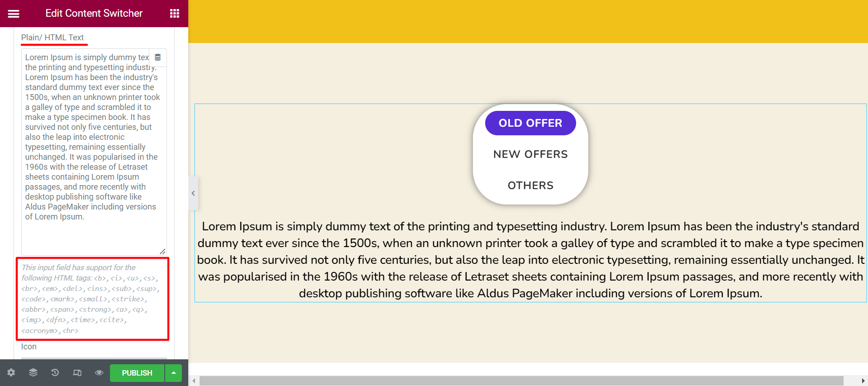This screenshot has width=868, height=386.
Task: Select the OLD OFFER switcher tab
Action: click(x=530, y=123)
